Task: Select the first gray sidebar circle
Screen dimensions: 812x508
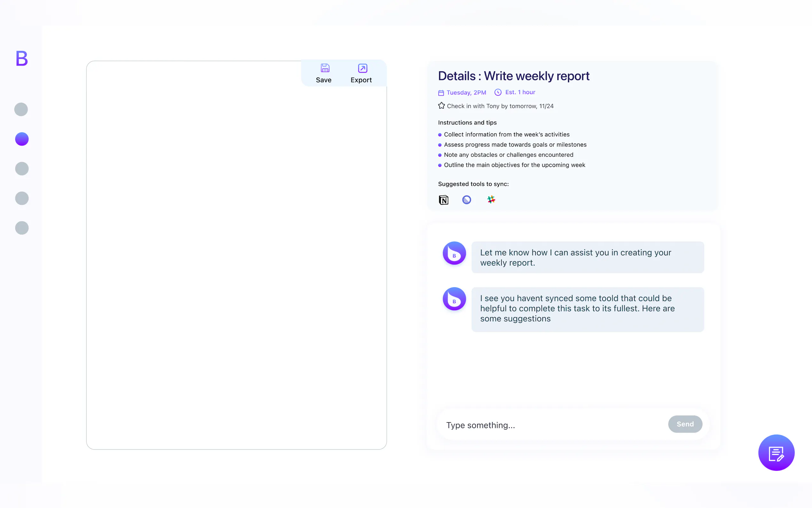Action: 21,109
